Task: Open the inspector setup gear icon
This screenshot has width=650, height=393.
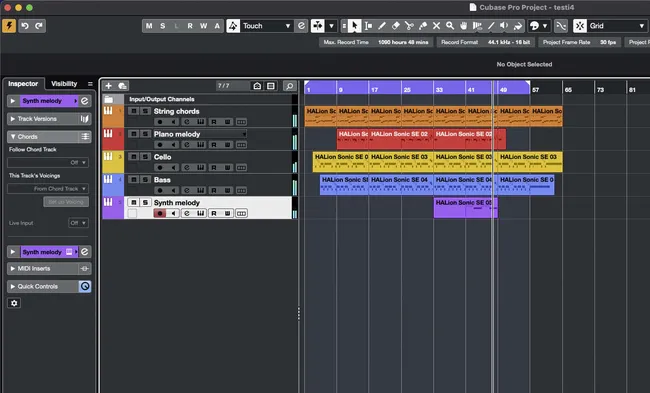Action: coord(14,303)
